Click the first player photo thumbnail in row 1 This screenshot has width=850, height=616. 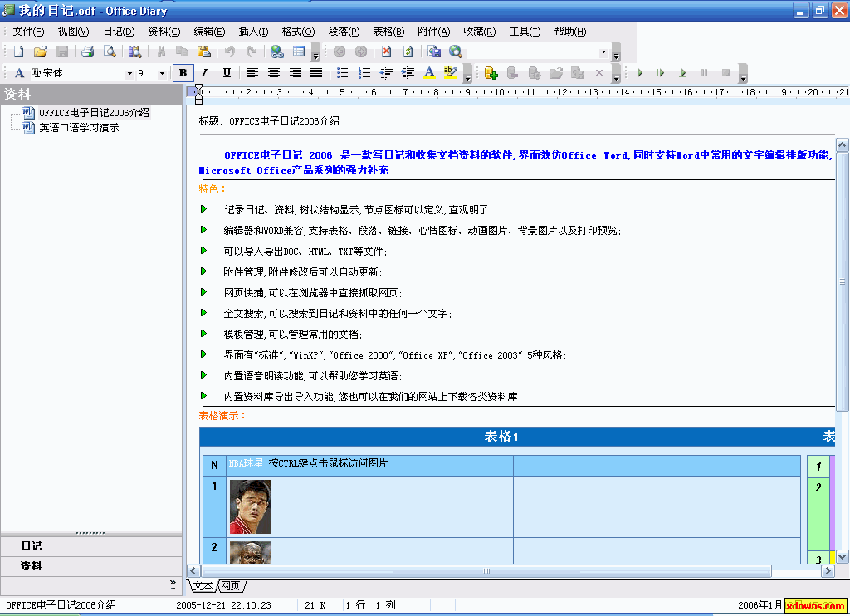(x=251, y=506)
